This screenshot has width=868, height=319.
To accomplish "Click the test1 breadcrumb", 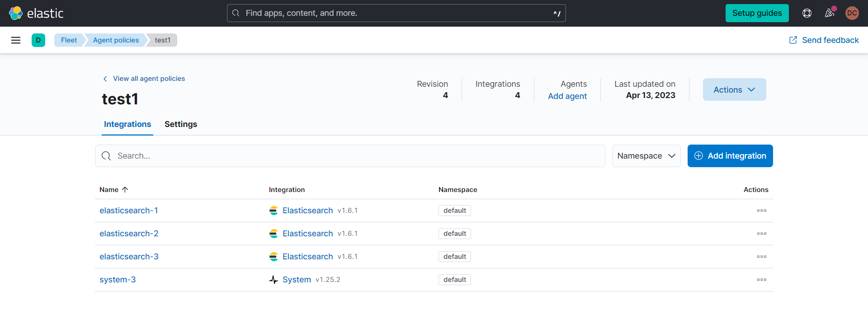I will point(163,40).
